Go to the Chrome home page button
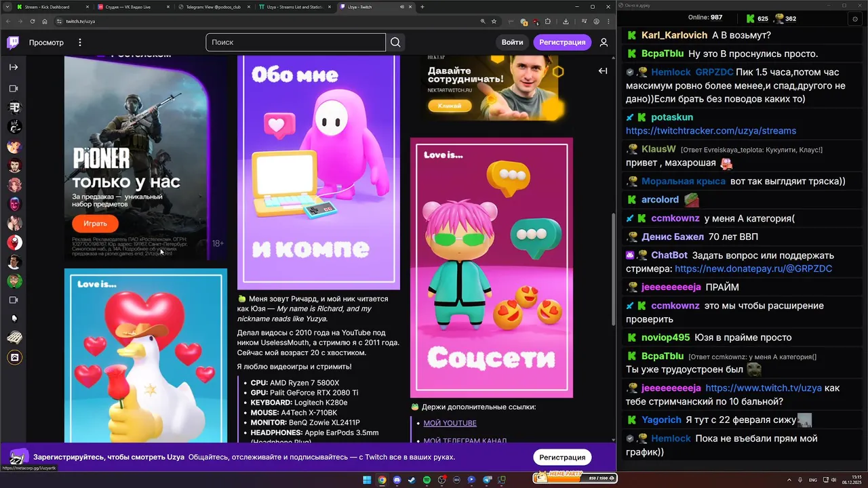 [x=45, y=21]
